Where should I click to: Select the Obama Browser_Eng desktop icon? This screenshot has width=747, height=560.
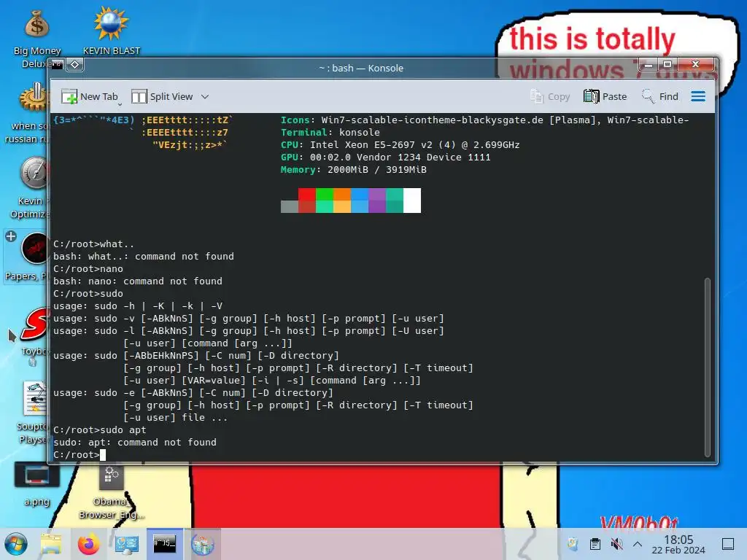(112, 494)
